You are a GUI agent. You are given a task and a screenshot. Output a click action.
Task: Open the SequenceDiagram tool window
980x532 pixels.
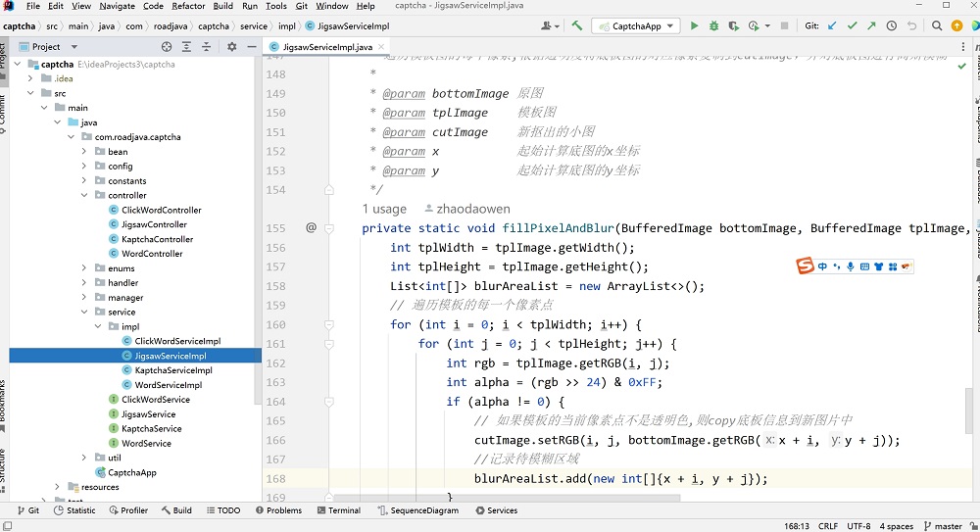pyautogui.click(x=418, y=510)
